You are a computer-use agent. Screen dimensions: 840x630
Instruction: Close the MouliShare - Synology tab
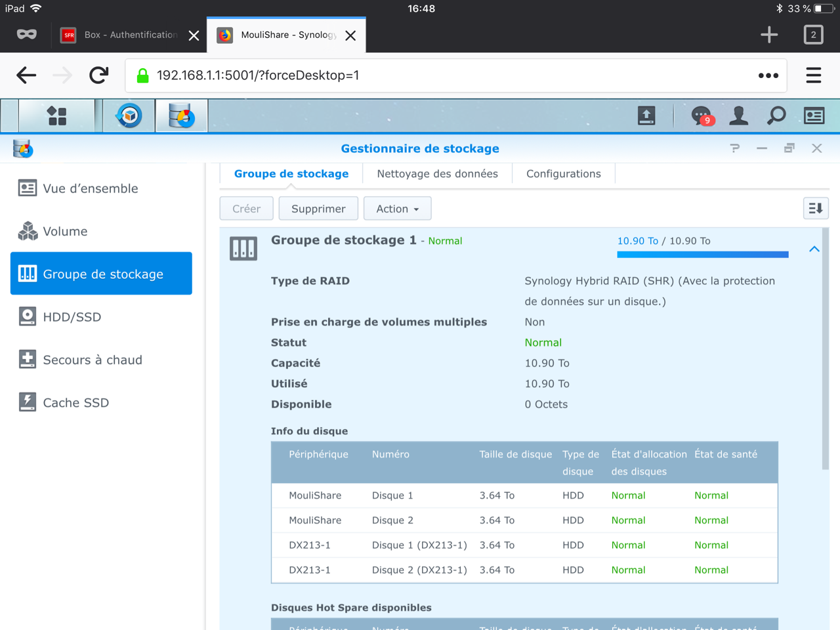click(x=350, y=35)
